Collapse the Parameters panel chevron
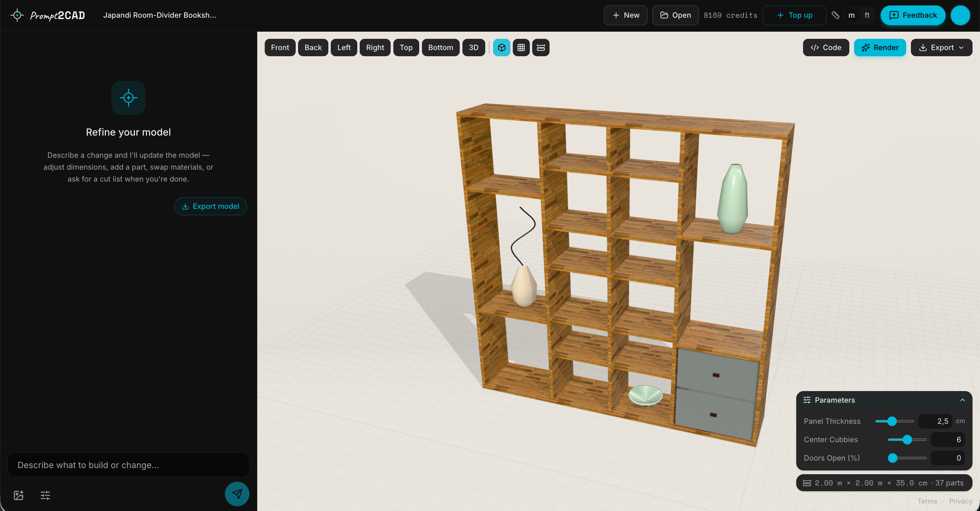 pos(962,400)
